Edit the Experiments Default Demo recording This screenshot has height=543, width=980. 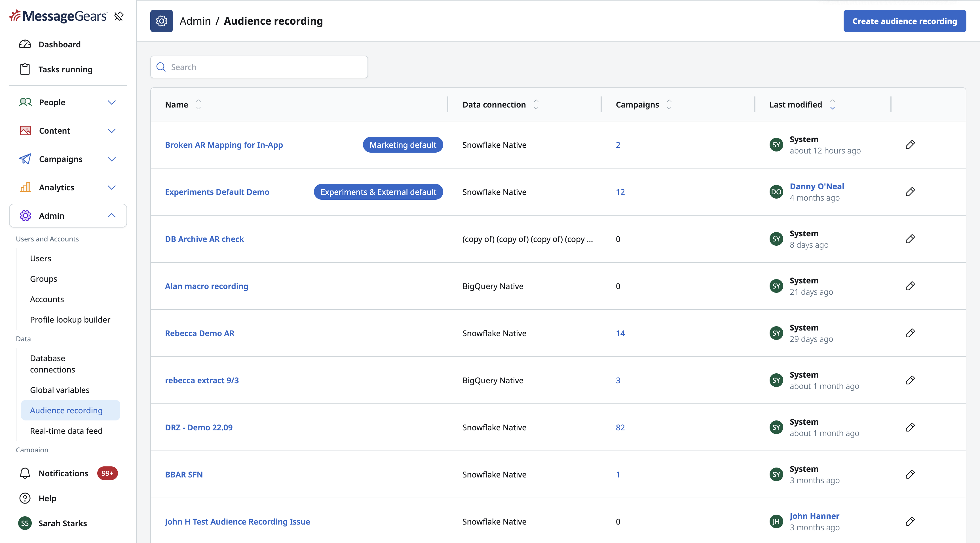coord(910,192)
